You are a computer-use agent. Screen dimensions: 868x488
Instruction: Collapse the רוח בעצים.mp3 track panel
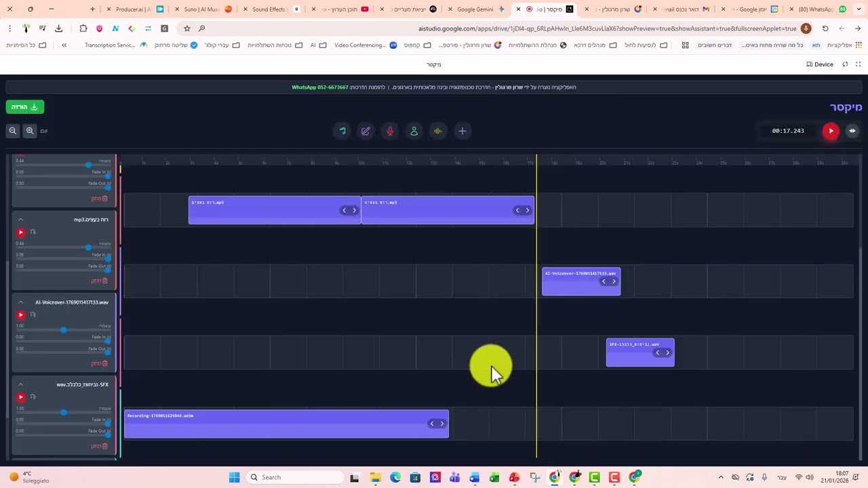click(x=20, y=220)
